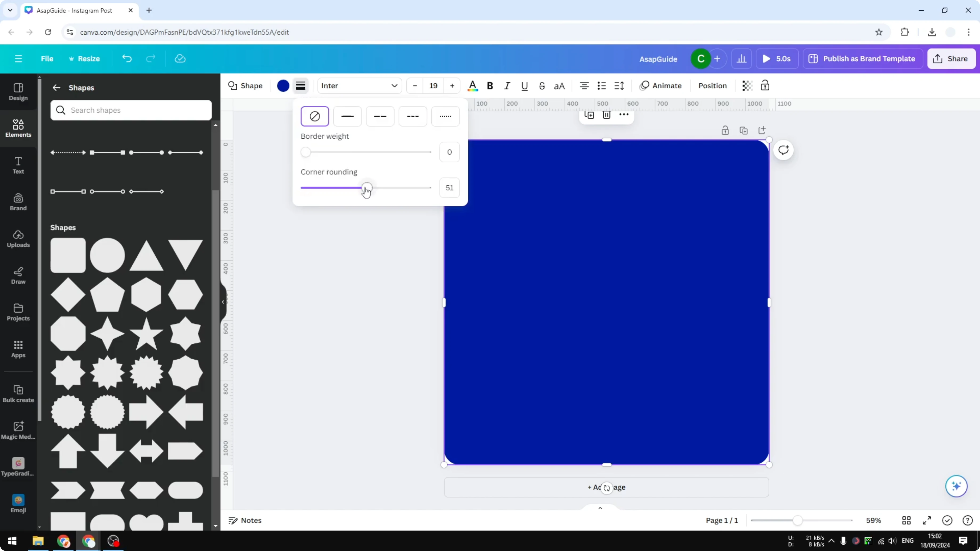Open the File menu
Viewport: 980px width, 551px height.
click(x=47, y=59)
